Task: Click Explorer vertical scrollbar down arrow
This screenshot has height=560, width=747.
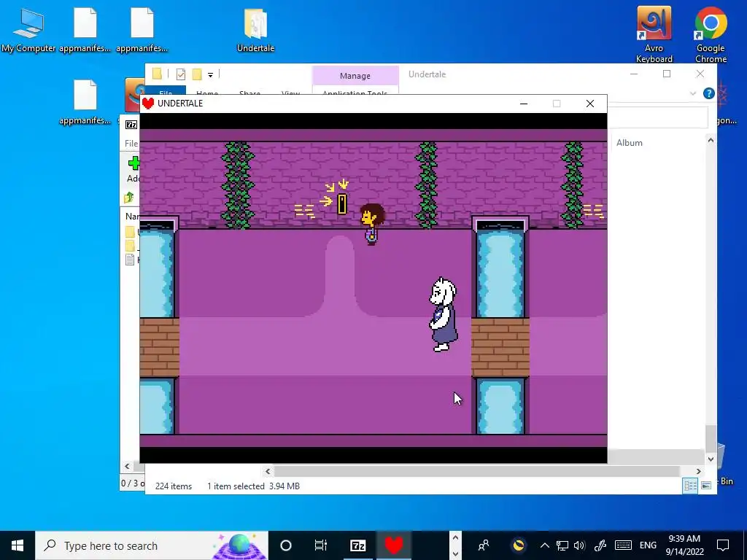Action: [x=711, y=459]
